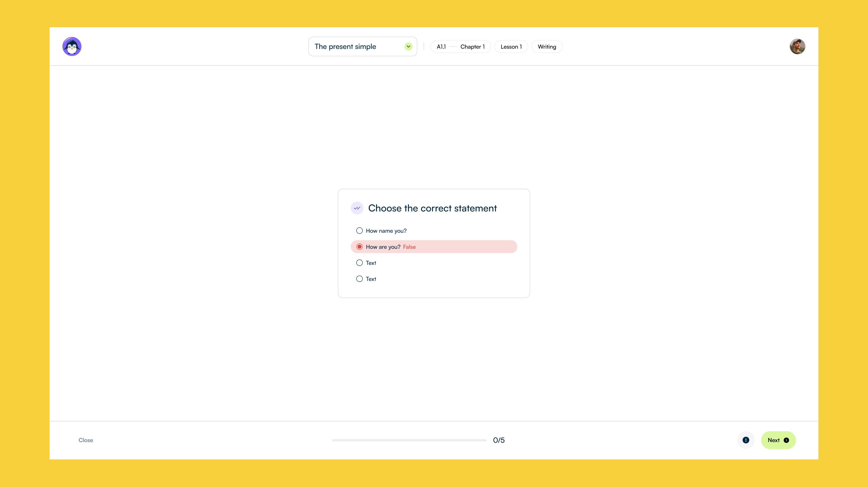Select the 'How name you?' radio option
Viewport: 868px width, 487px height.
pyautogui.click(x=360, y=231)
